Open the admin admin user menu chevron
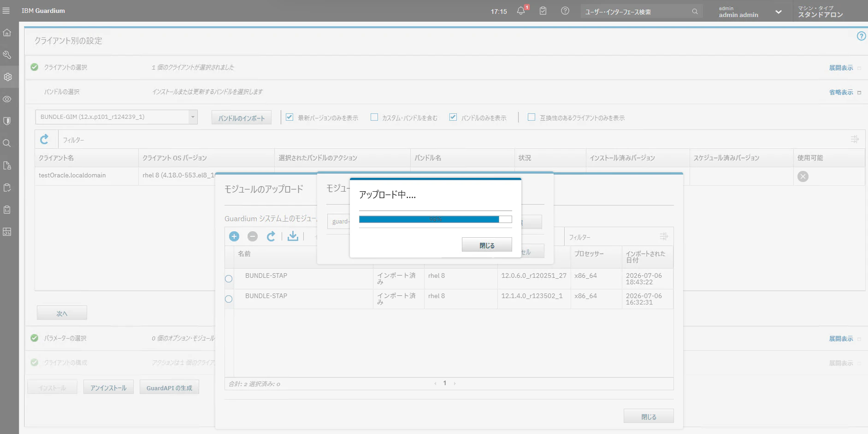This screenshot has width=868, height=434. tap(779, 12)
